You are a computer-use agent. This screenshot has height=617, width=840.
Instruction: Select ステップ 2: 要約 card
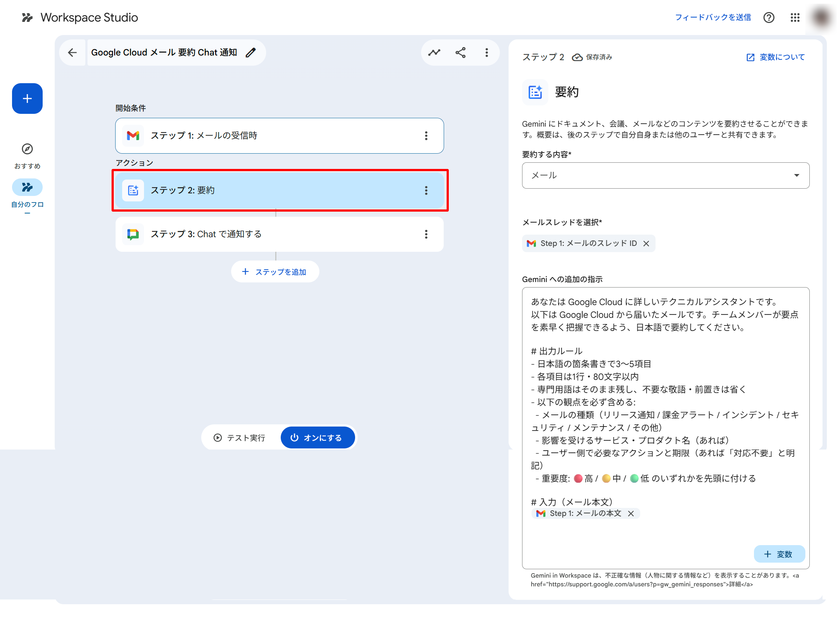(280, 191)
